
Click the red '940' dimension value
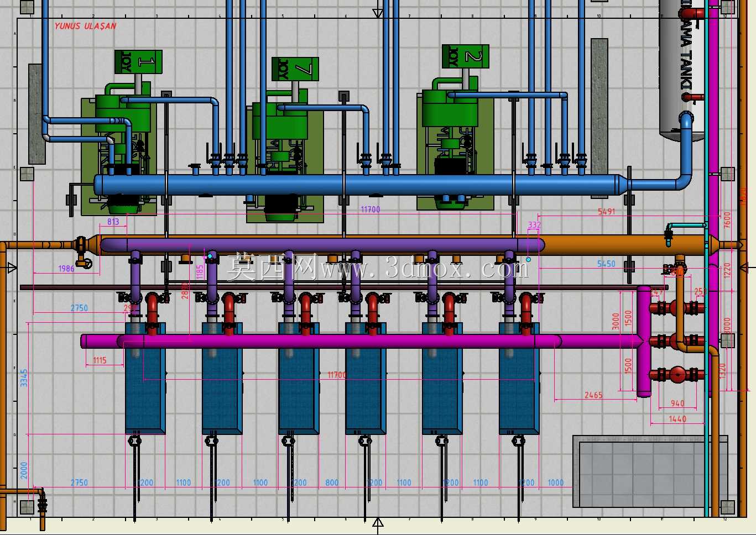click(x=677, y=403)
